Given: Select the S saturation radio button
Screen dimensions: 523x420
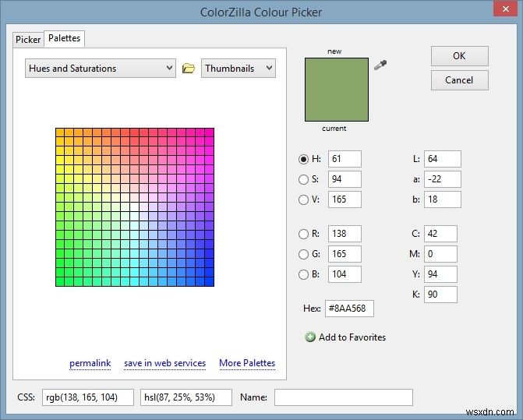Looking at the screenshot, I should pos(303,179).
